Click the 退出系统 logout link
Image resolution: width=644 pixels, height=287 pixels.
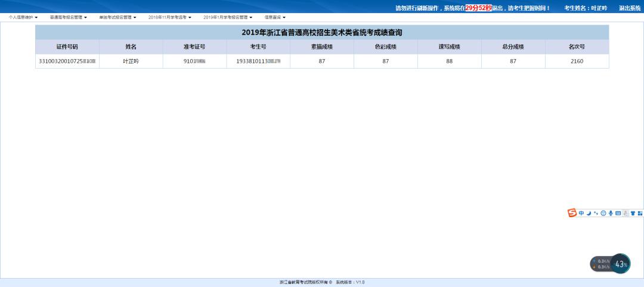630,8
